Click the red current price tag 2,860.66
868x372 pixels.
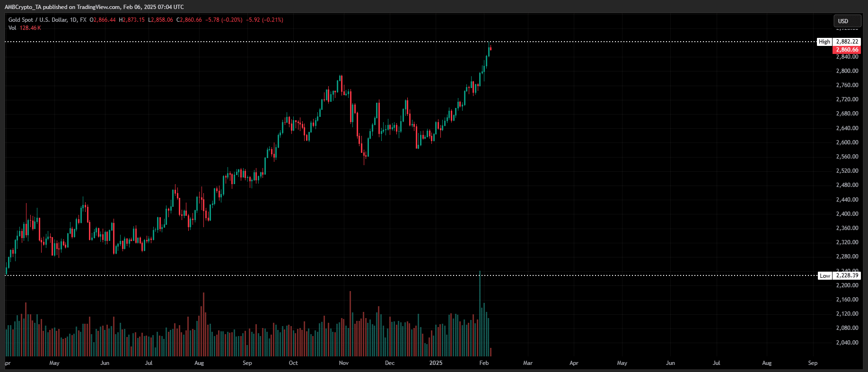click(847, 50)
